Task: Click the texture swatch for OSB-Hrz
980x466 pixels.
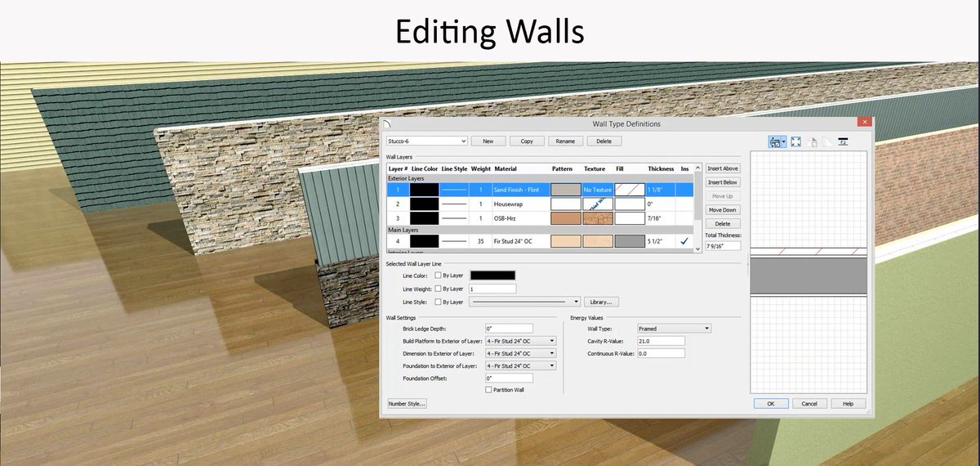Action: 598,218
